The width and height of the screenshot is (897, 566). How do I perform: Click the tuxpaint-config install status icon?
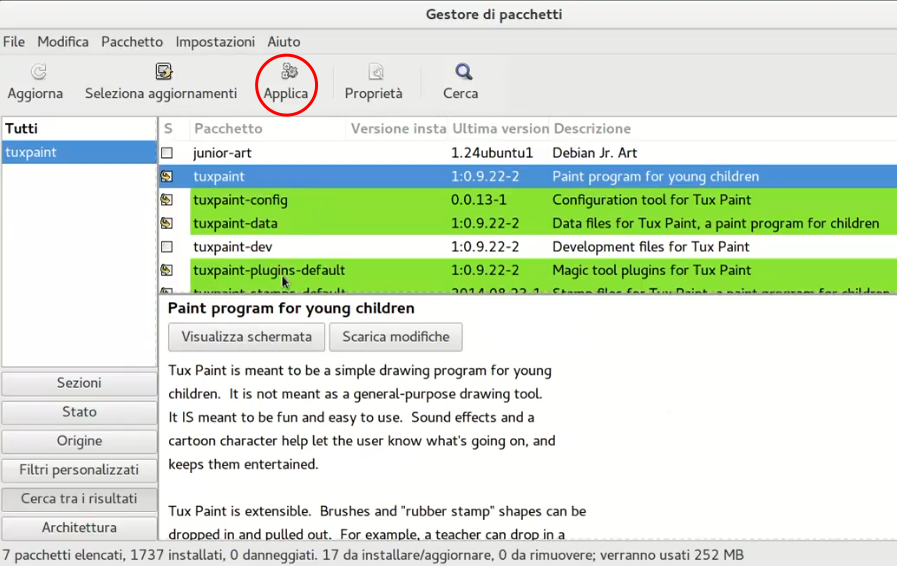point(167,200)
